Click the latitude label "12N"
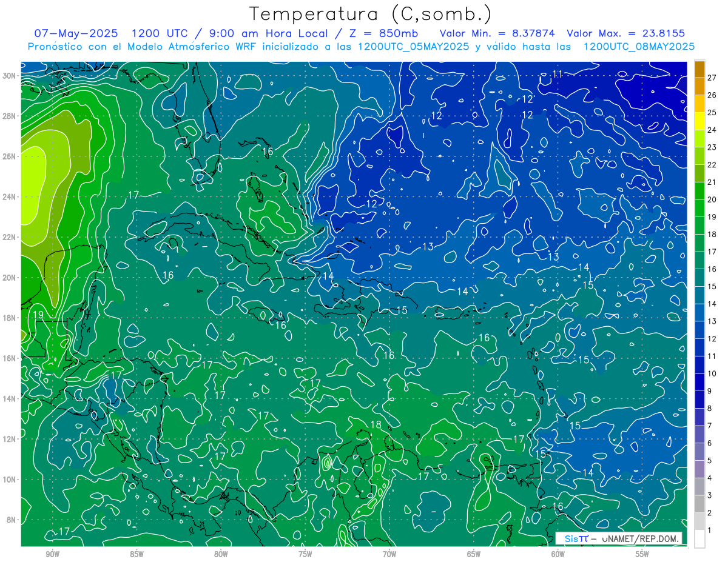Viewport: 728px width, 562px height. [x=9, y=439]
